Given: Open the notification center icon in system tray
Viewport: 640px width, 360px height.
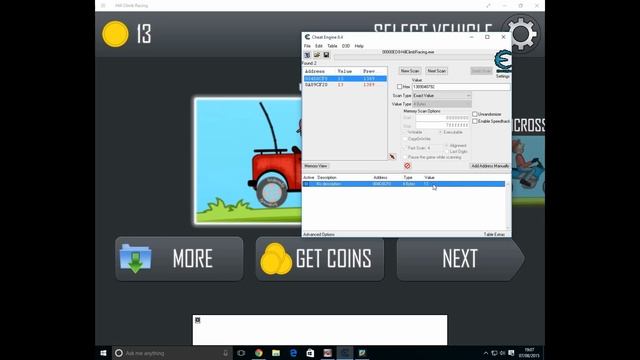Looking at the screenshot, I should (511, 353).
